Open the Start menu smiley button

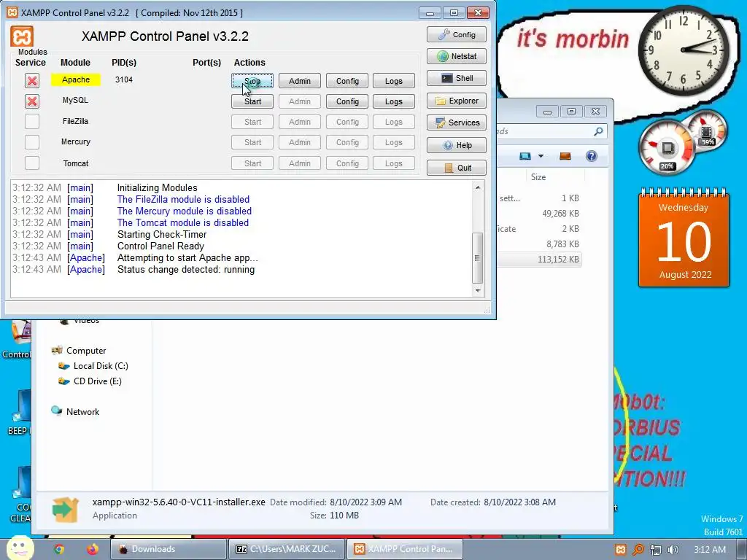click(x=20, y=548)
